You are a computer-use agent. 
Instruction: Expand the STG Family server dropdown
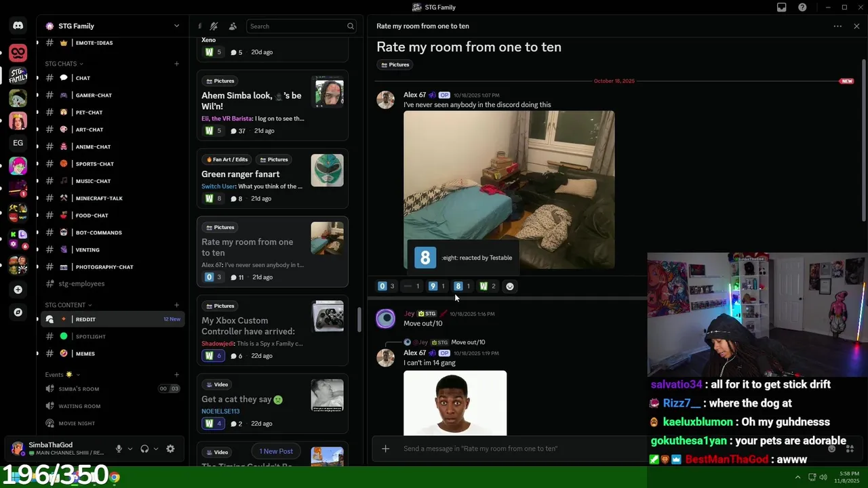(177, 26)
